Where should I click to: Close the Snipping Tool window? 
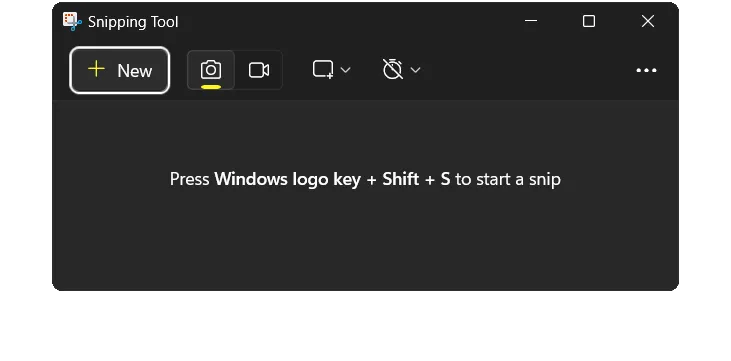tap(648, 21)
